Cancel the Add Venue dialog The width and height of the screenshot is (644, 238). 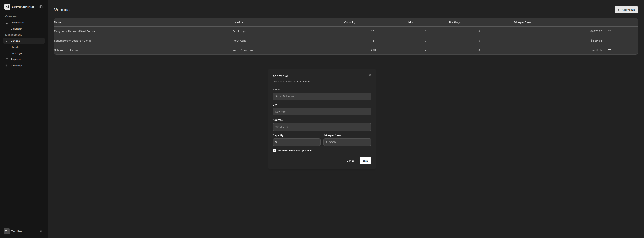350,161
